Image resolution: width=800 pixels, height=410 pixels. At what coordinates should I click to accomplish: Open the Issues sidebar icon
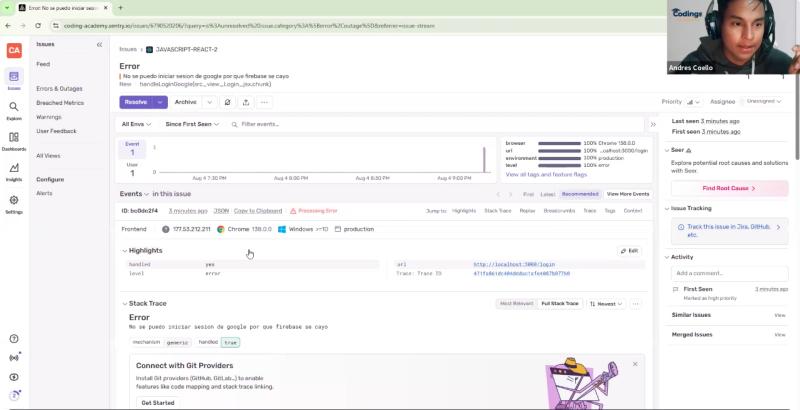pos(14,77)
